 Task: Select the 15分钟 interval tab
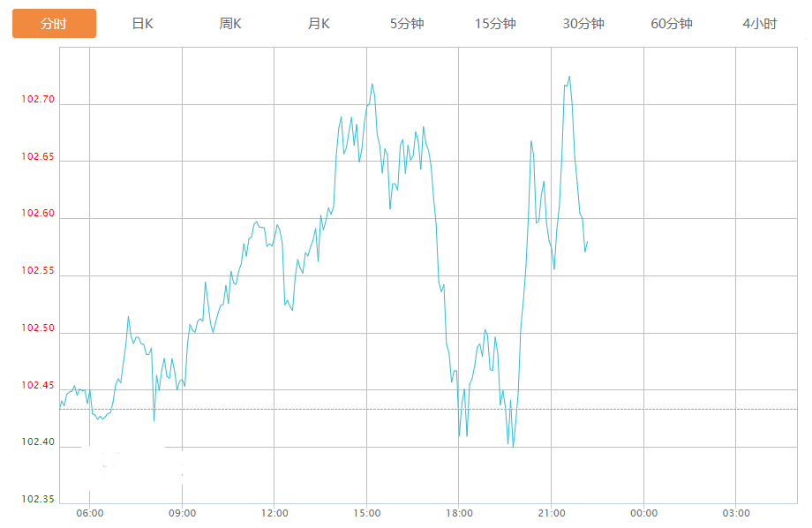pyautogui.click(x=495, y=24)
